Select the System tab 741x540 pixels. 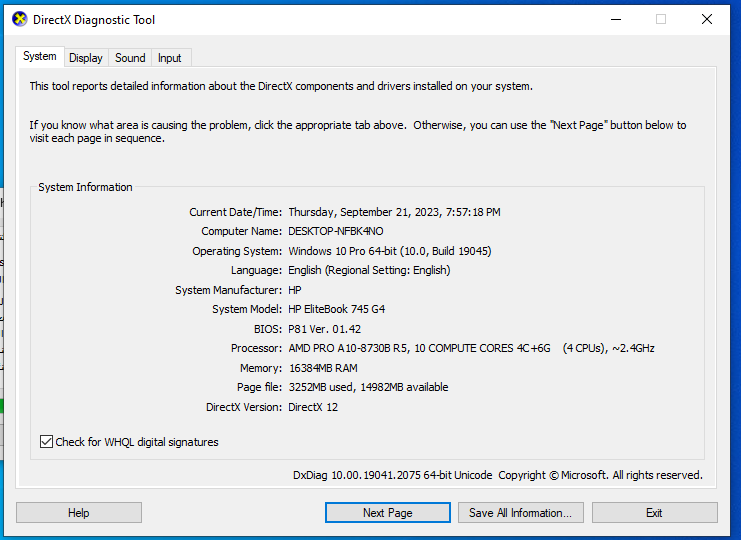point(40,56)
